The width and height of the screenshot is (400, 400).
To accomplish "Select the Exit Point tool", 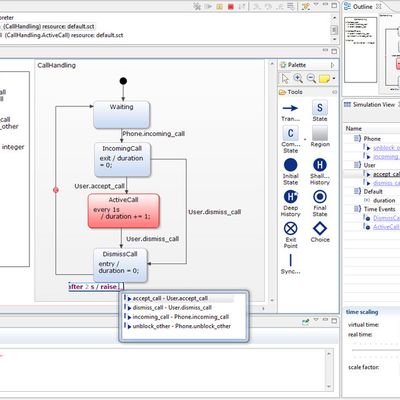I will (x=291, y=235).
